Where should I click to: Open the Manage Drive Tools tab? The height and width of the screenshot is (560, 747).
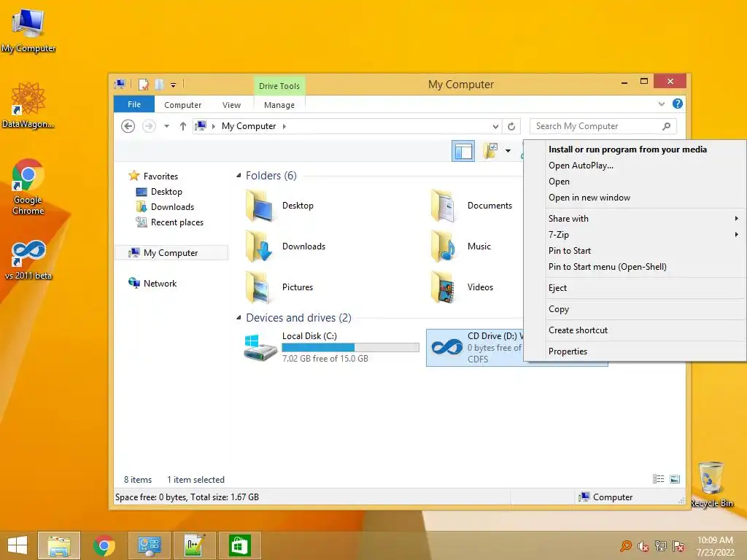click(279, 105)
